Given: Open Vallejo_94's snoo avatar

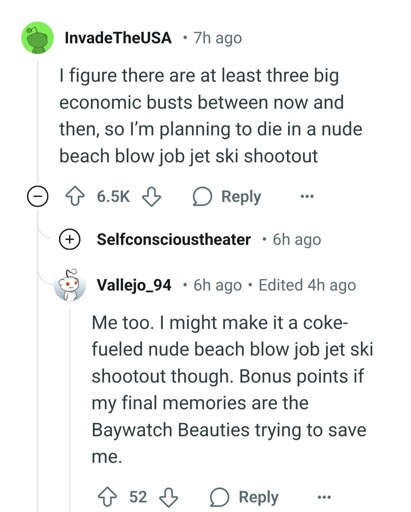Looking at the screenshot, I should [70, 285].
